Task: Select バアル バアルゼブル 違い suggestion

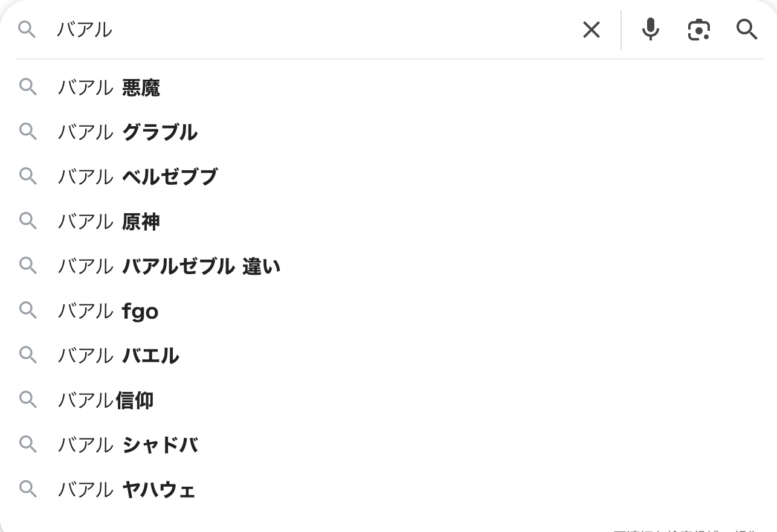Action: (x=169, y=266)
